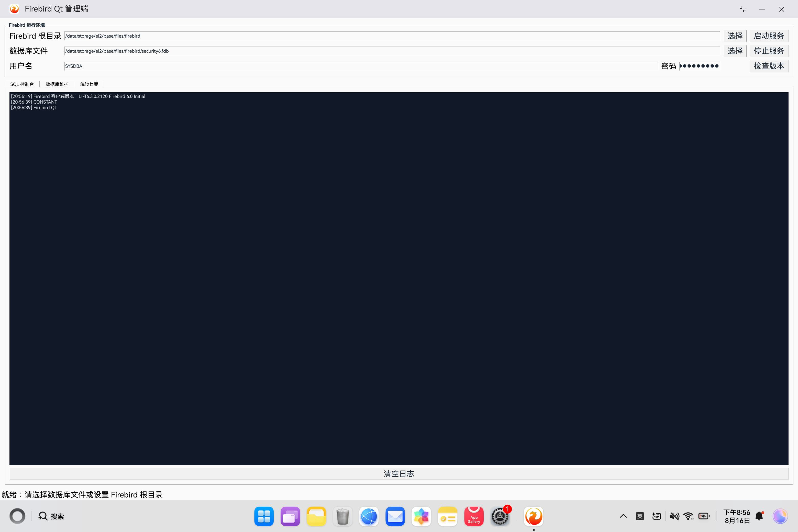Click 选择 for Firebird 根目录
This screenshot has width=798, height=532.
click(735, 36)
